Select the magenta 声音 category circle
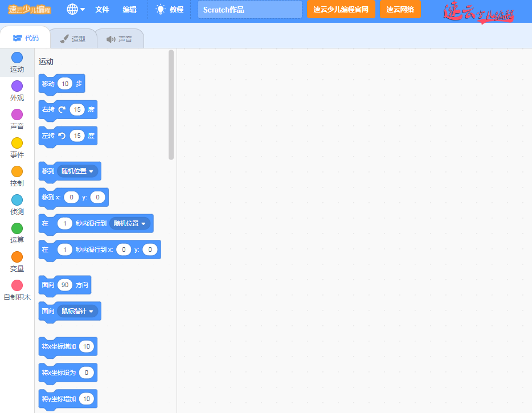532x413 pixels. point(17,115)
